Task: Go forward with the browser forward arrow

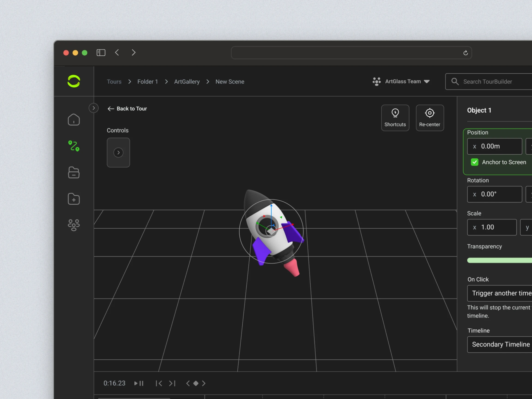Action: [133, 52]
